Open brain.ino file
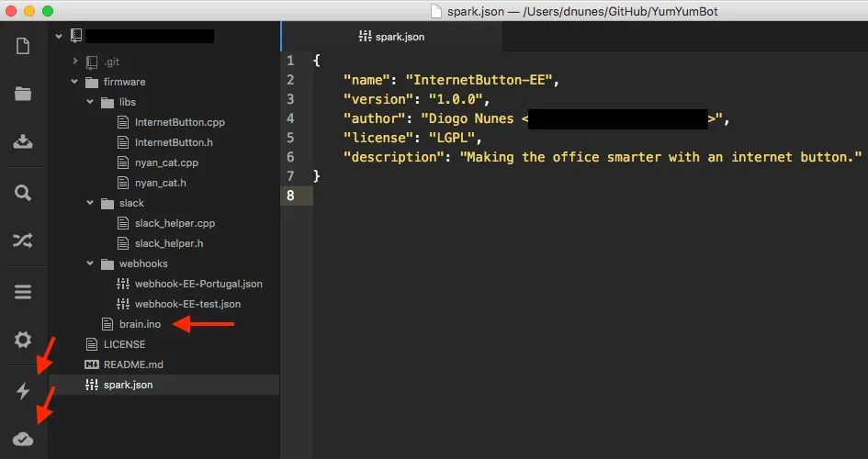Viewport: 868px width, 459px height. tap(140, 324)
